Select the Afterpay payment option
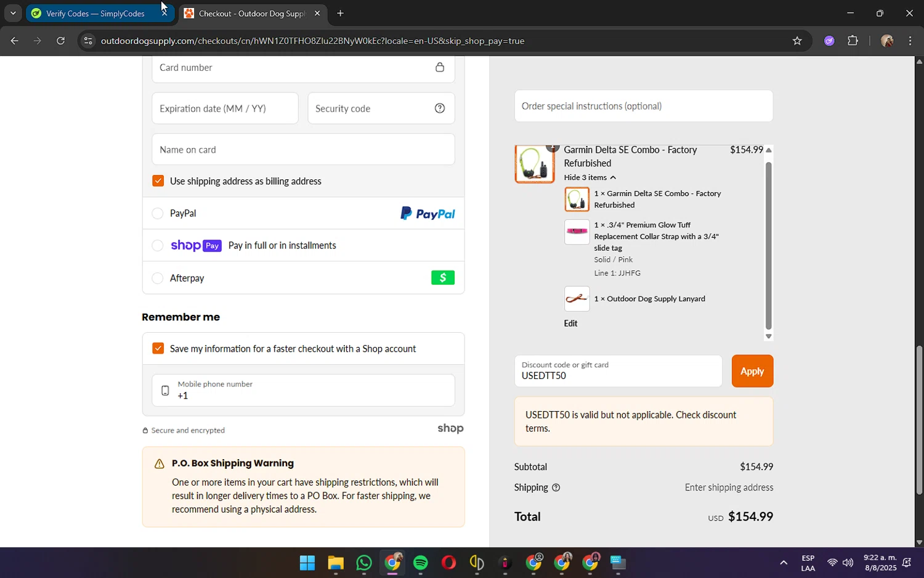Screen dimensions: 924x578 pyautogui.click(x=158, y=278)
